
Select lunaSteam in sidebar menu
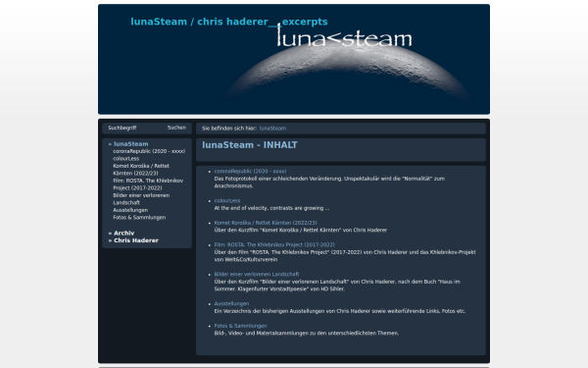131,144
